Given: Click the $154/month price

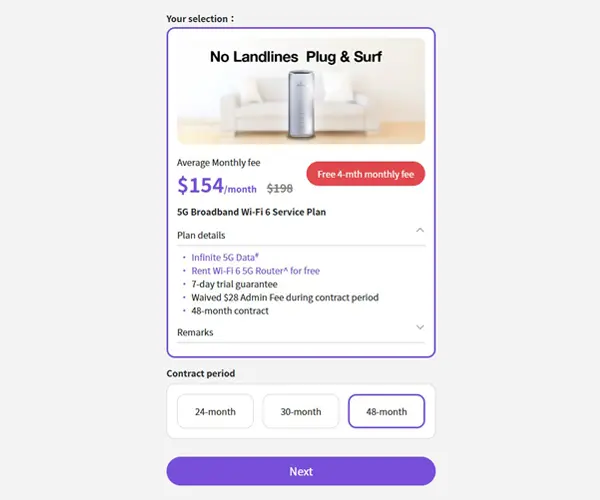Looking at the screenshot, I should [216, 186].
